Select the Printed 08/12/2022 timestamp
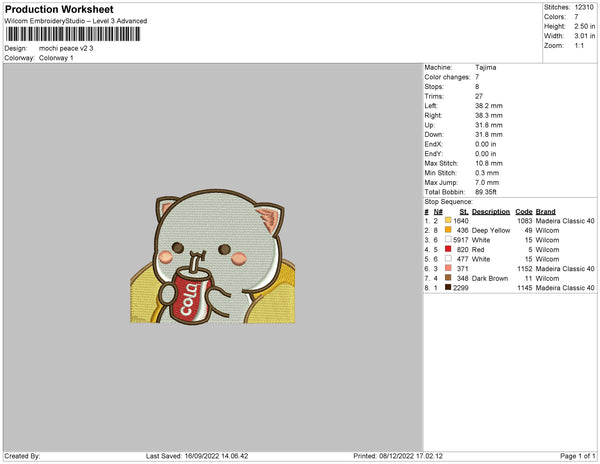 pos(398,456)
